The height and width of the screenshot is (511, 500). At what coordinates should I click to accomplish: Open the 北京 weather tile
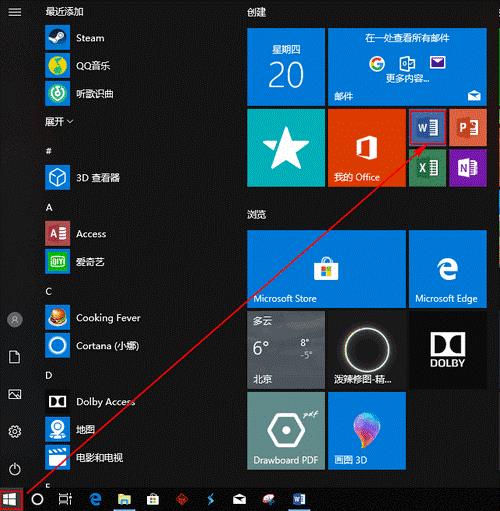click(286, 350)
